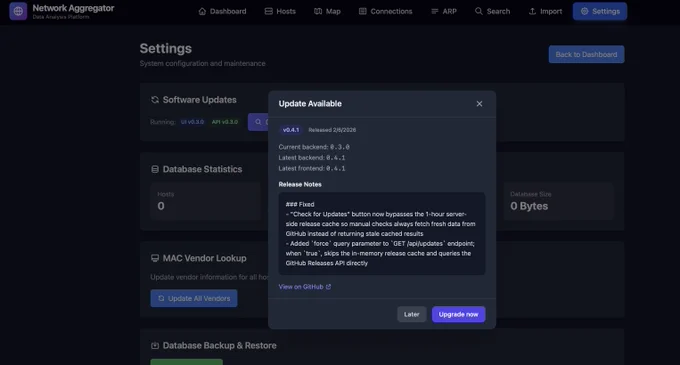Click Back to Dashboard button
This screenshot has width=680, height=365.
pyautogui.click(x=586, y=55)
